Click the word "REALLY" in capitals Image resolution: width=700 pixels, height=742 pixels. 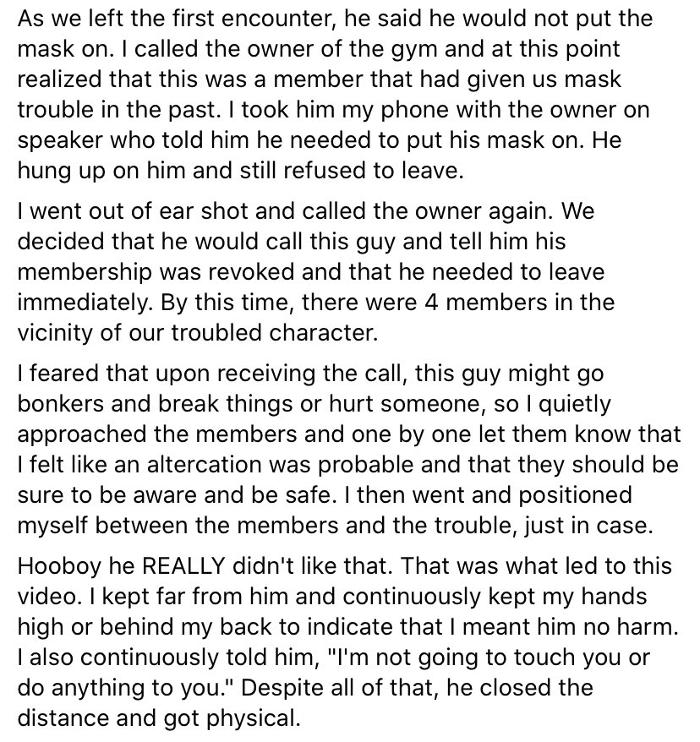click(x=183, y=566)
